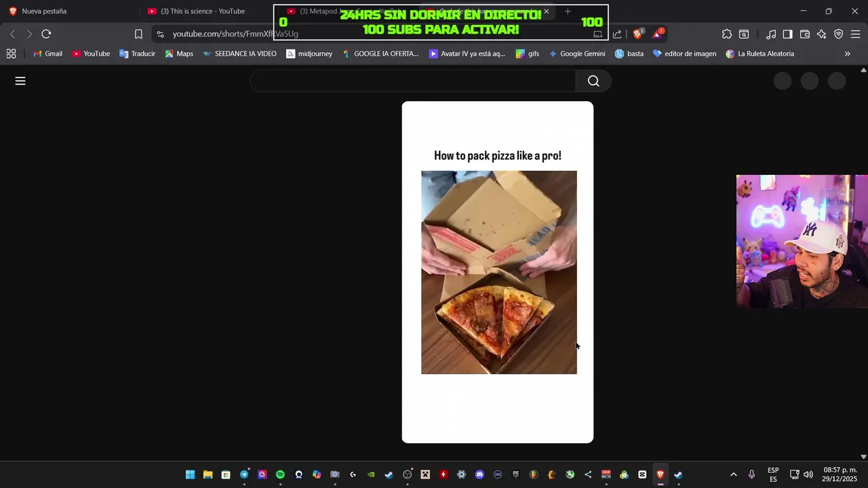Open Spotify from the taskbar

click(280, 474)
